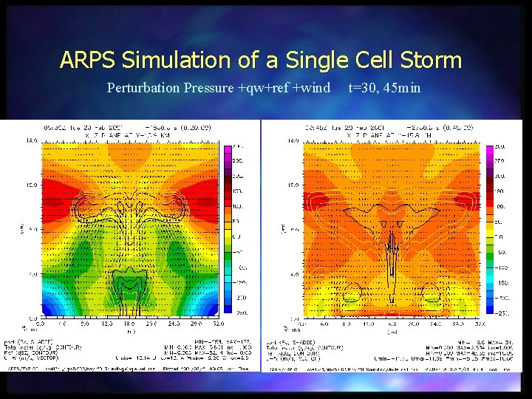
Task: Click the "MIN=-258" statistics line under left plot
Action: click(222, 342)
